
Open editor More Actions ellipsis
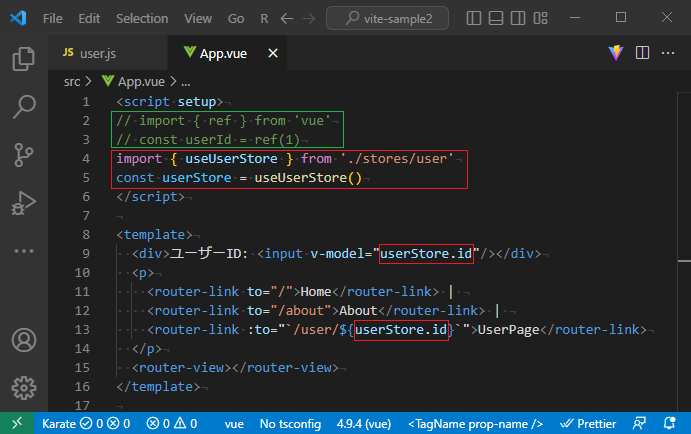(668, 53)
